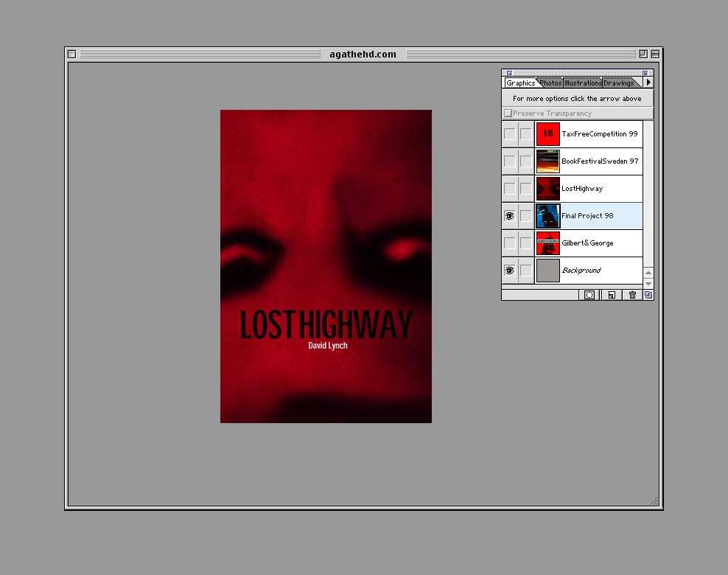The height and width of the screenshot is (575, 728).
Task: Click the palette resize icon at bottom corner
Action: (x=648, y=295)
